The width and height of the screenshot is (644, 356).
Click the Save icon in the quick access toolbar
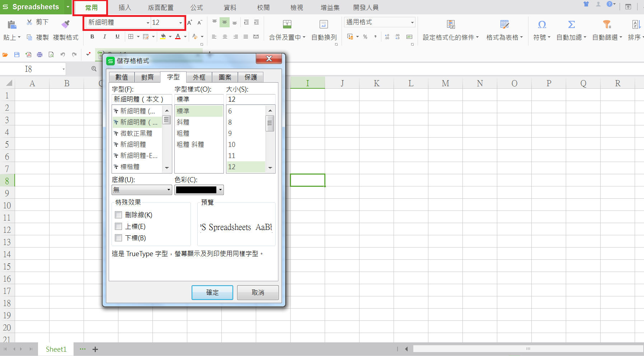(x=17, y=55)
